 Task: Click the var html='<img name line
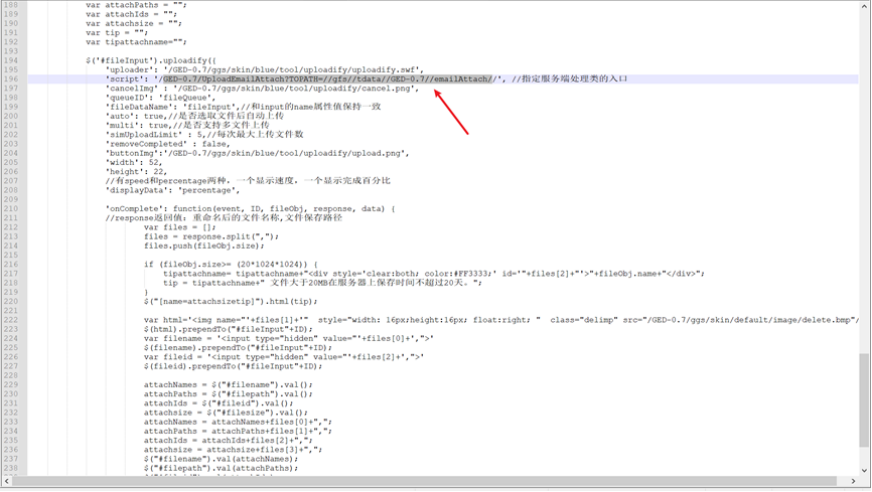click(501, 320)
